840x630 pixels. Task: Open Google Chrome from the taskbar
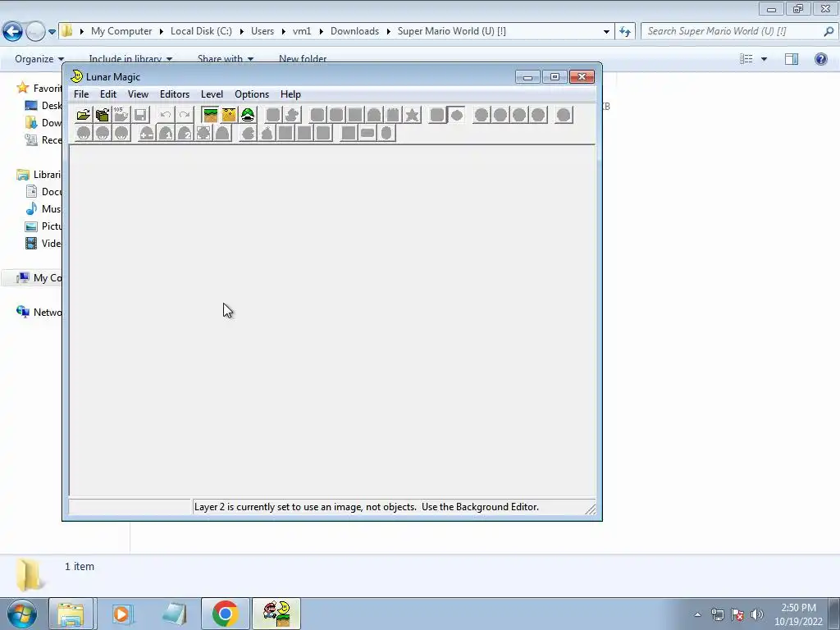pyautogui.click(x=225, y=614)
